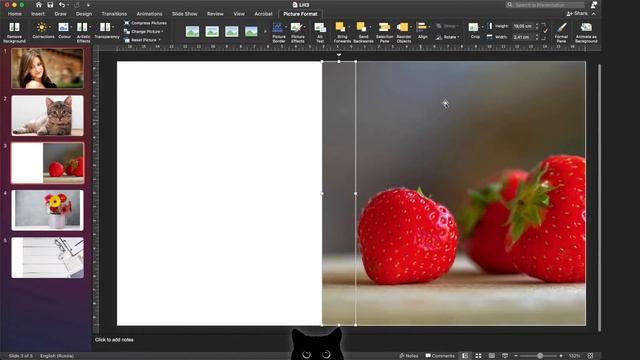Apply the third picture style thumbnail
The image size is (640, 360).
(x=231, y=31)
